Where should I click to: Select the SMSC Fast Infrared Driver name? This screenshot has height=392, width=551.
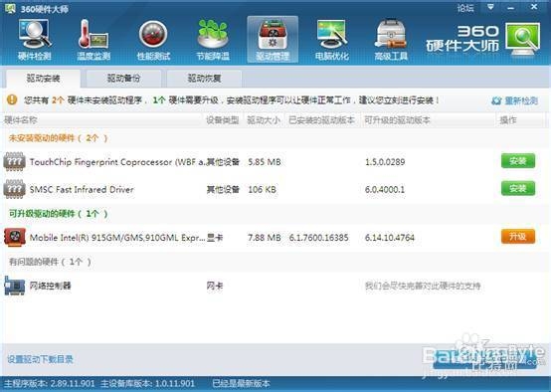coord(82,189)
